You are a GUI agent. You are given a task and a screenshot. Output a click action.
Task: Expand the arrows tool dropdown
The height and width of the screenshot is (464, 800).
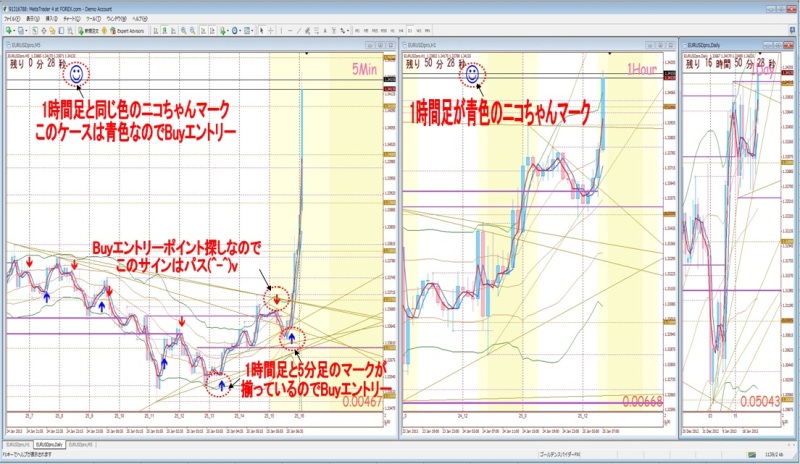[x=348, y=31]
